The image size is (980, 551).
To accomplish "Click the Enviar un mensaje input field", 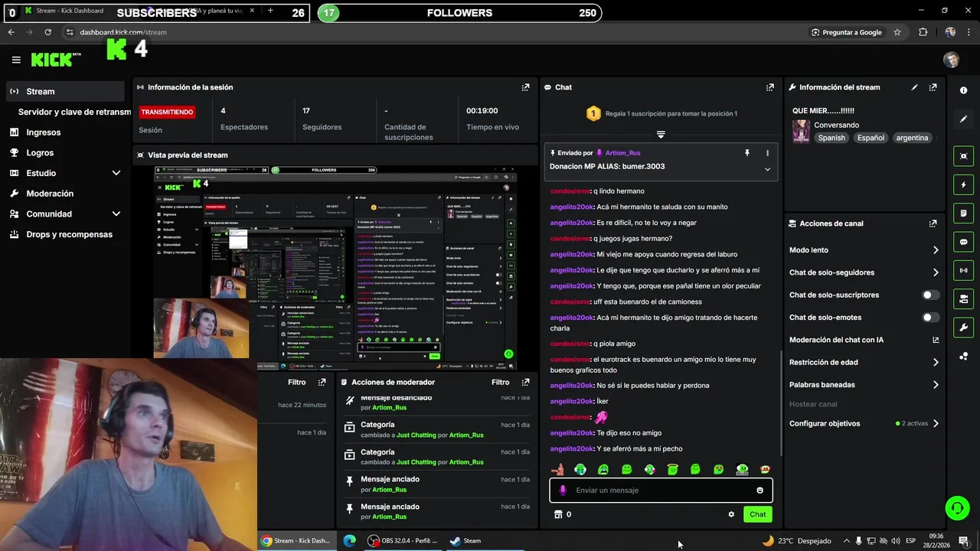I will pyautogui.click(x=661, y=491).
